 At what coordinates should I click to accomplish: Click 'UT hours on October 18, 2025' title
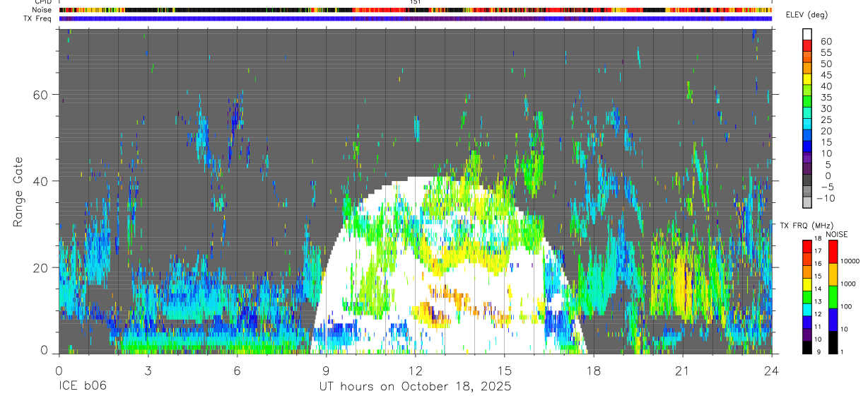point(415,387)
